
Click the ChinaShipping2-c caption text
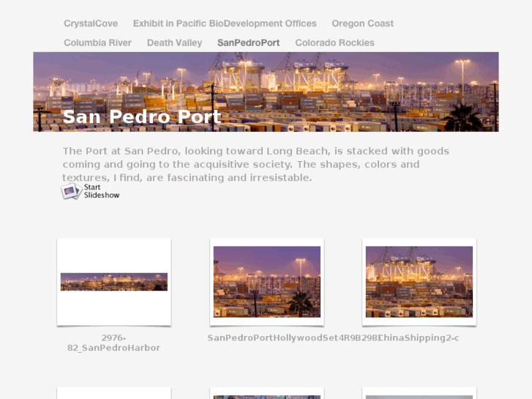click(x=419, y=338)
